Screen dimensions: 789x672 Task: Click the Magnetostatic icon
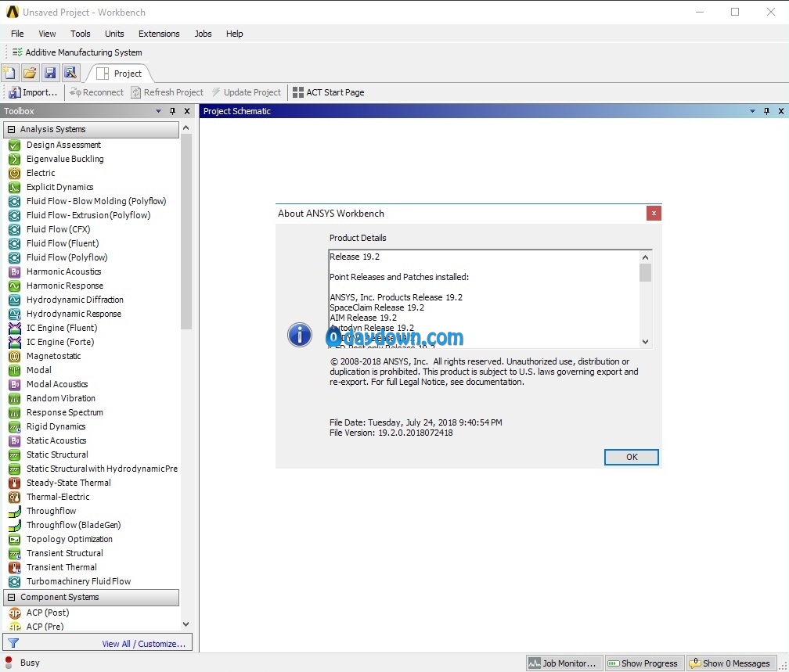(15, 356)
